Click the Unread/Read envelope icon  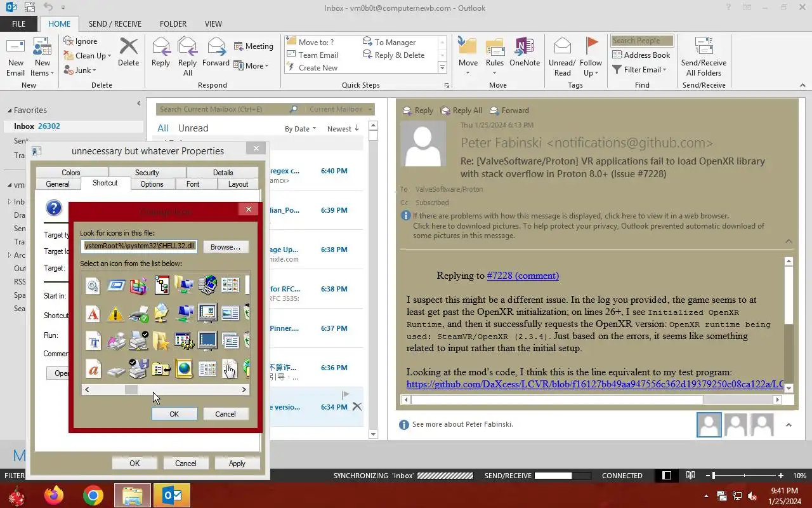tap(562, 57)
